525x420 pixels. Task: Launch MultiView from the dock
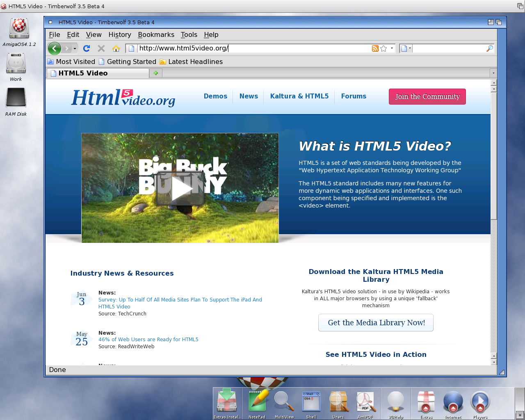(284, 404)
